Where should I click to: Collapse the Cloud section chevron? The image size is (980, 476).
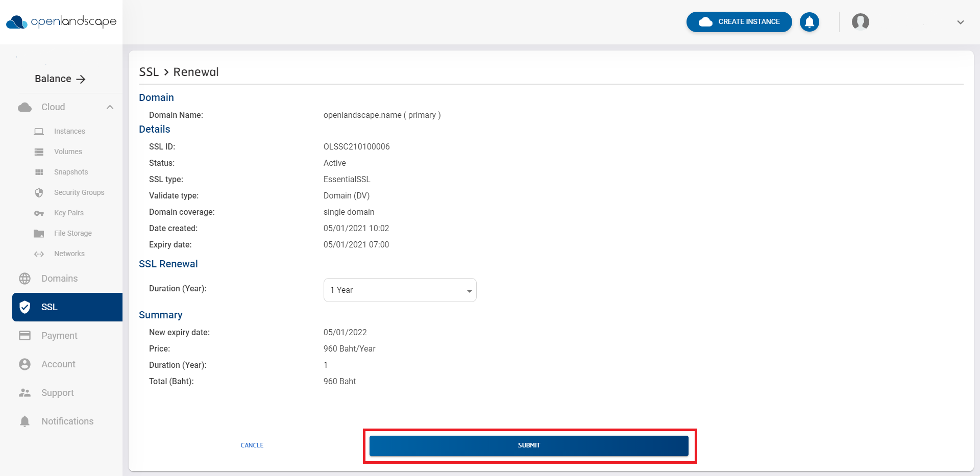click(x=110, y=107)
